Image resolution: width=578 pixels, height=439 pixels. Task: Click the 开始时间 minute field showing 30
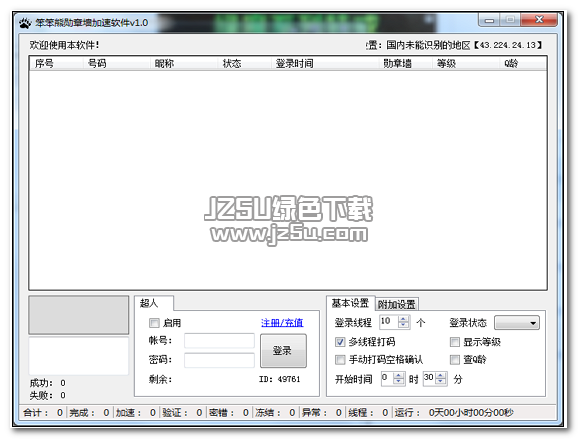click(x=429, y=379)
